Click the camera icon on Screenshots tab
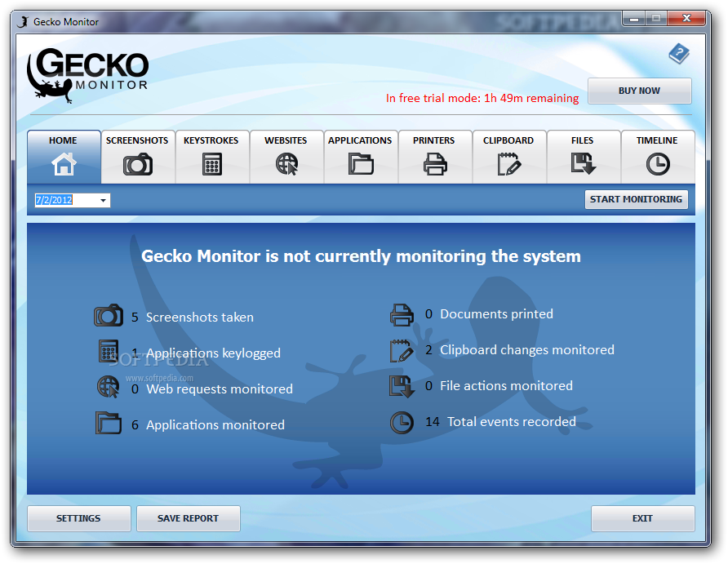728x564 pixels. [x=137, y=165]
